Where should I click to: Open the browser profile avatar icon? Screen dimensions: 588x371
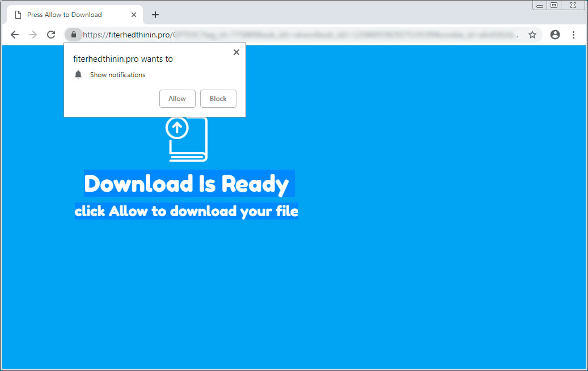(x=555, y=35)
